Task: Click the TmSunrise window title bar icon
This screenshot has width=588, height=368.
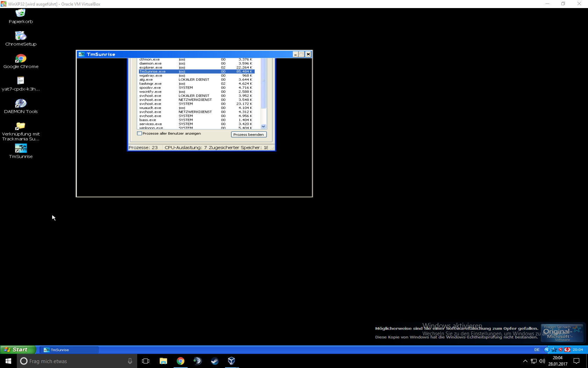Action: (x=82, y=54)
